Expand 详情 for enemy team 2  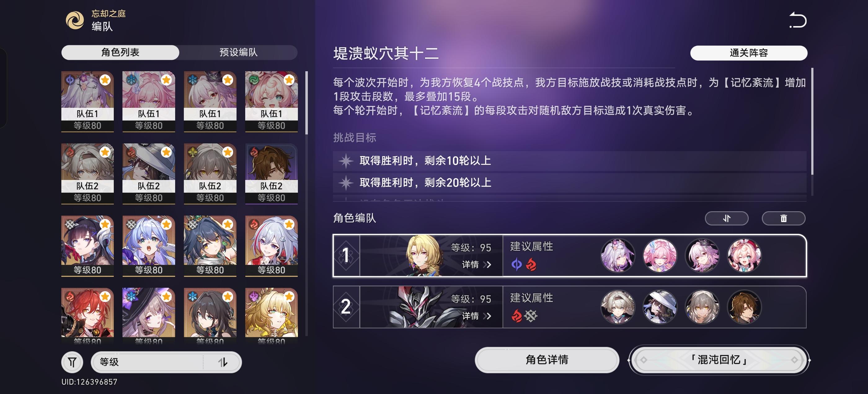pos(476,316)
